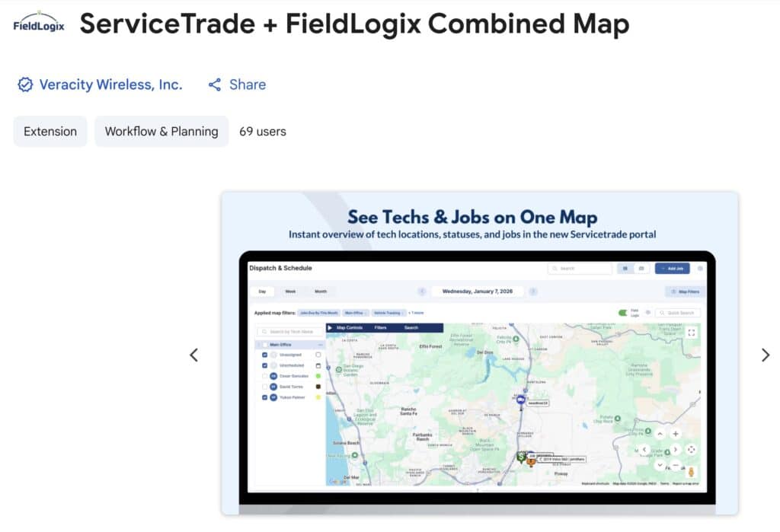Viewport: 780px width, 532px height.
Task: Uncheck the Unassigned checkbox
Action: [264, 355]
